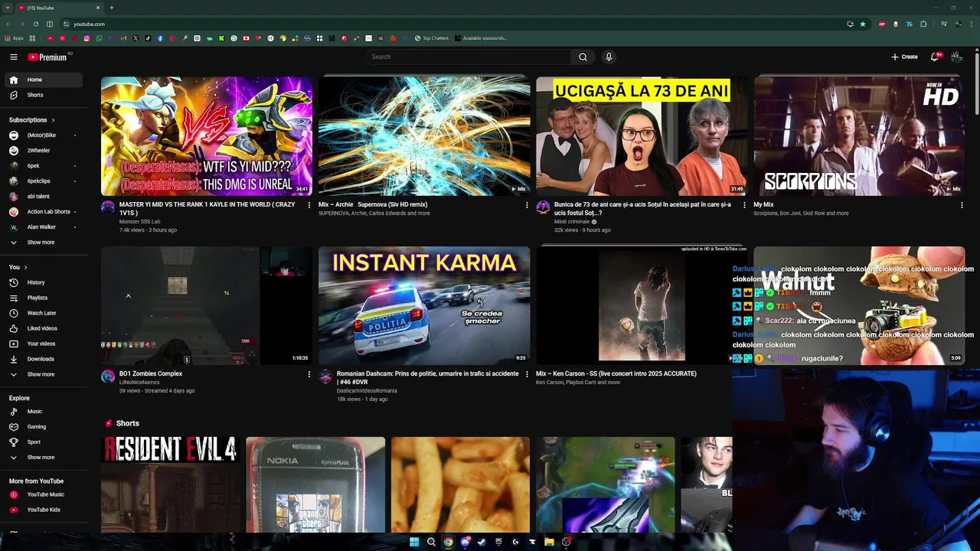This screenshot has height=551, width=980.
Task: Open a new browser tab
Action: [112, 8]
